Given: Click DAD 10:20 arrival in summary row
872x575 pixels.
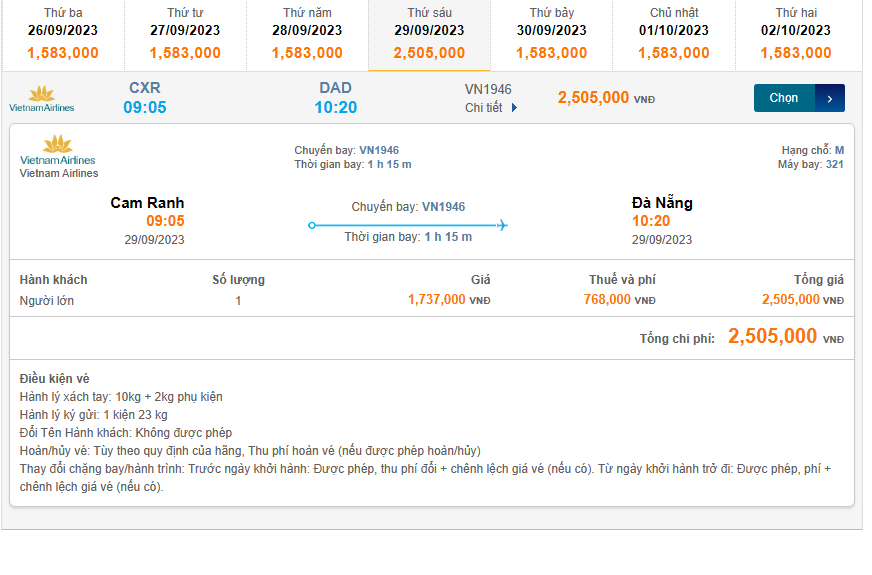Looking at the screenshot, I should pyautogui.click(x=336, y=98).
